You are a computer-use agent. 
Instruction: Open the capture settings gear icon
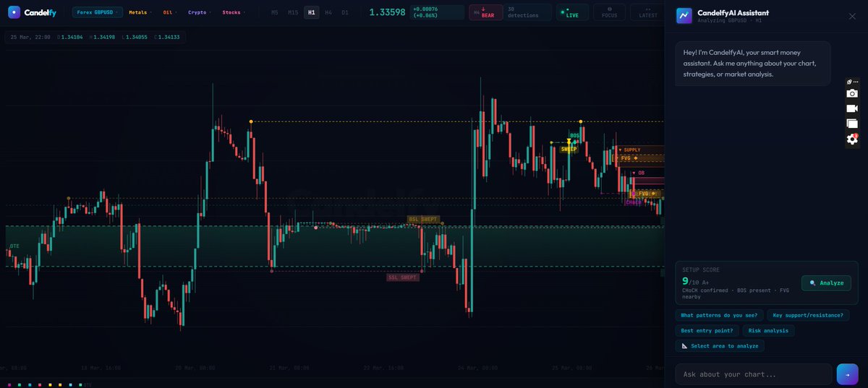(x=852, y=139)
